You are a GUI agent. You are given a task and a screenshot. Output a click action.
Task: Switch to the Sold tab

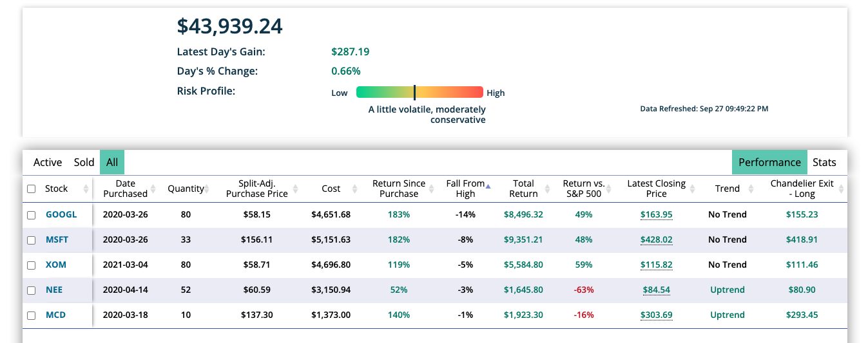click(84, 162)
